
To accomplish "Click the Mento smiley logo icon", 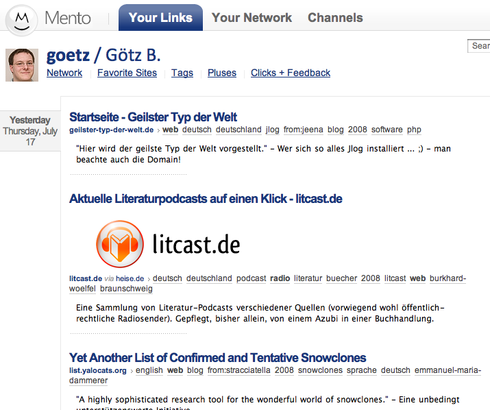I will coord(22,20).
